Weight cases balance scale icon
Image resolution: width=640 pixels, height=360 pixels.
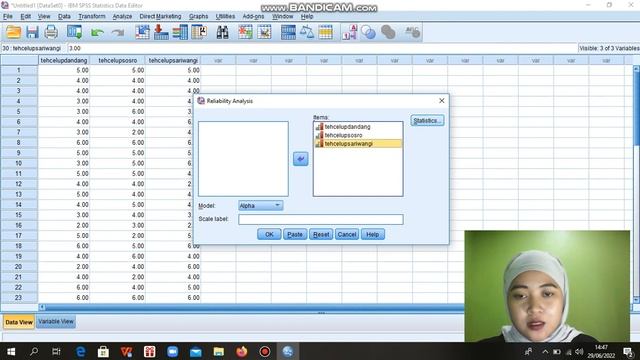click(x=307, y=32)
